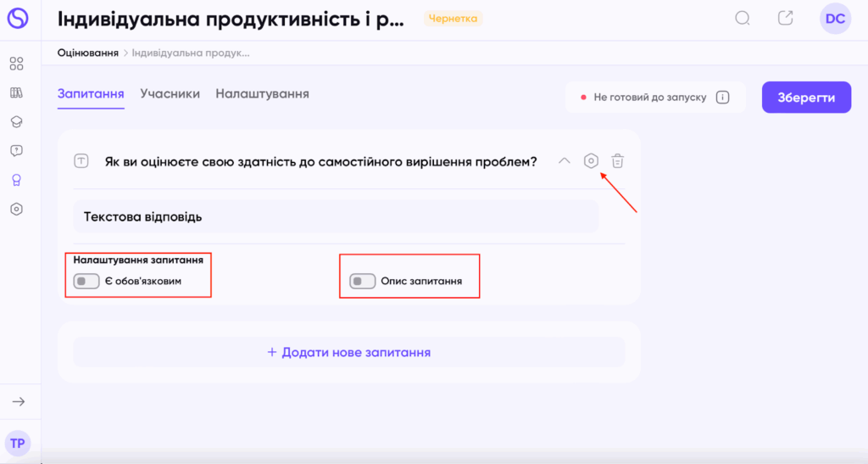Switch to the Налаштування tab
868x464 pixels.
pyautogui.click(x=262, y=94)
